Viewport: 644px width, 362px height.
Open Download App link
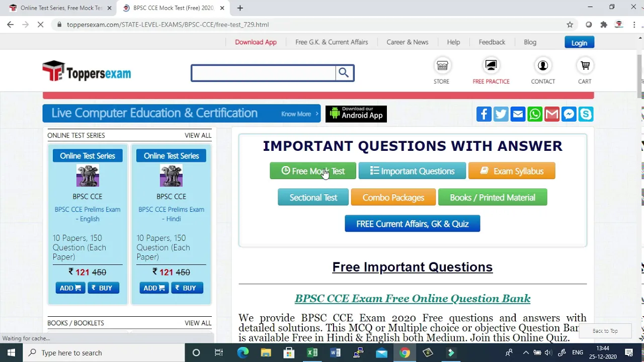256,42
